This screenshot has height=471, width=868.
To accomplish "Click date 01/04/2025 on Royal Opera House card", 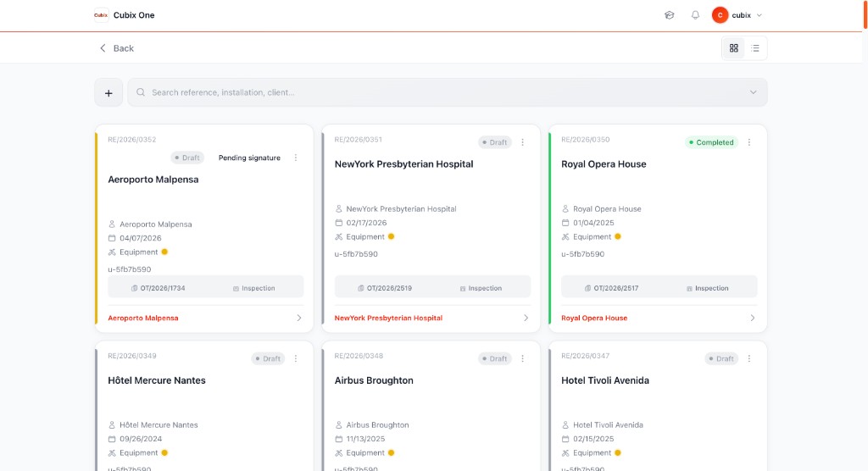I will point(593,223).
